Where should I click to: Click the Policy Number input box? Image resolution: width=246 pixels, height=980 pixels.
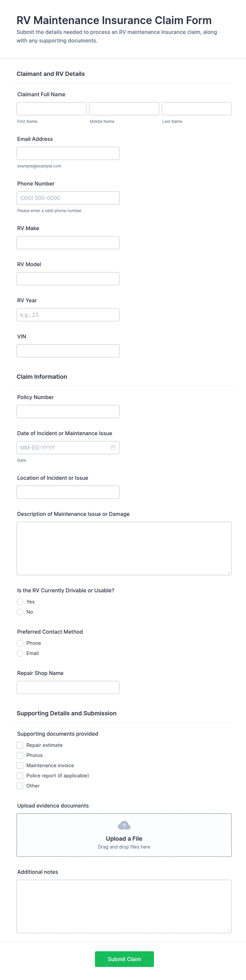tap(68, 411)
